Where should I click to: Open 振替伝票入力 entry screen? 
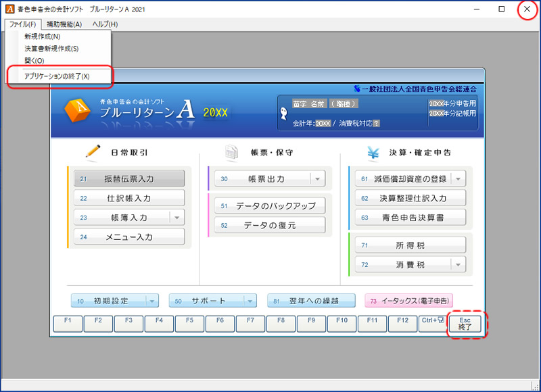(128, 179)
